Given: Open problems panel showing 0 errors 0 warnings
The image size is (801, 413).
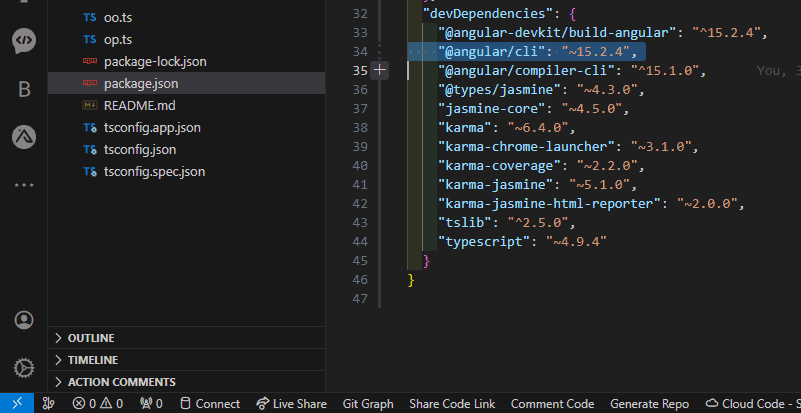Looking at the screenshot, I should 98,403.
